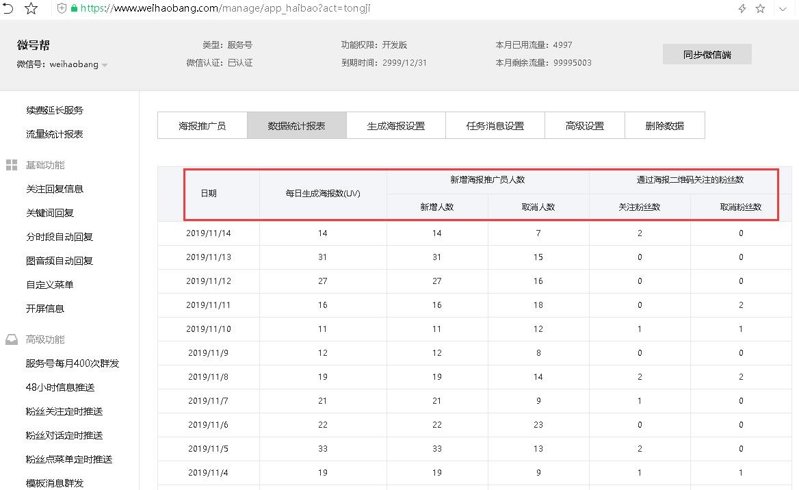
Task: Click 到期时间 2999/12/31 text
Action: [x=384, y=63]
